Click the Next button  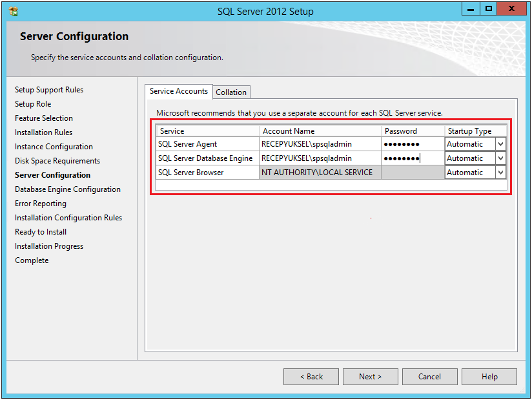pos(370,377)
